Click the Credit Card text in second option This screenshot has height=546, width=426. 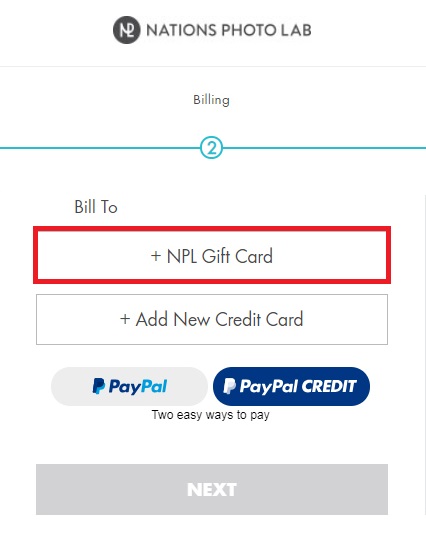pyautogui.click(x=259, y=319)
